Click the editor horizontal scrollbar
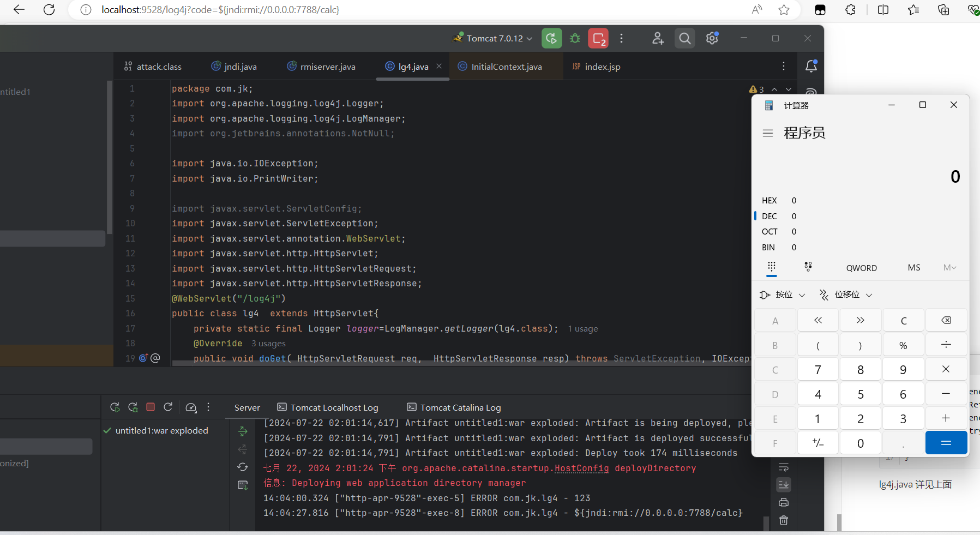The width and height of the screenshot is (980, 535). coord(461,363)
